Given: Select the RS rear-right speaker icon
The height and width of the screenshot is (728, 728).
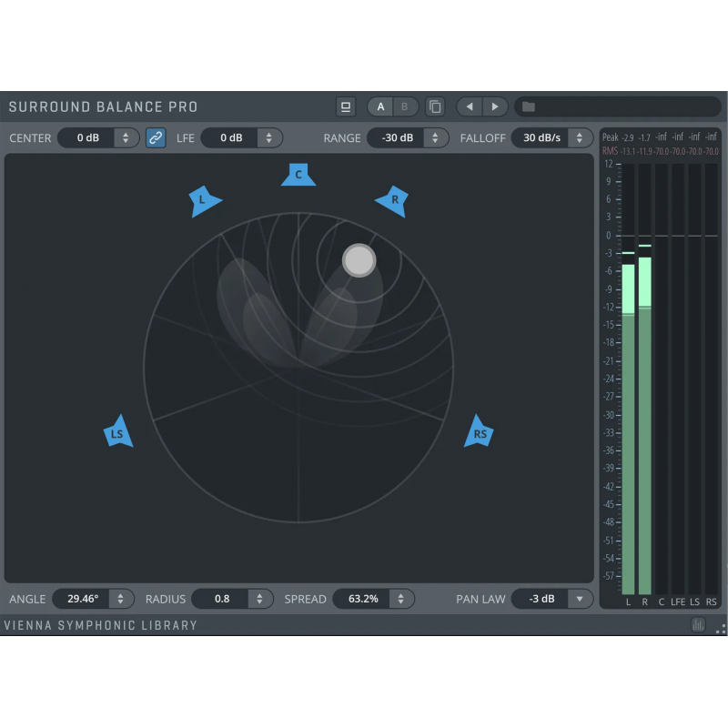Looking at the screenshot, I should [x=480, y=432].
